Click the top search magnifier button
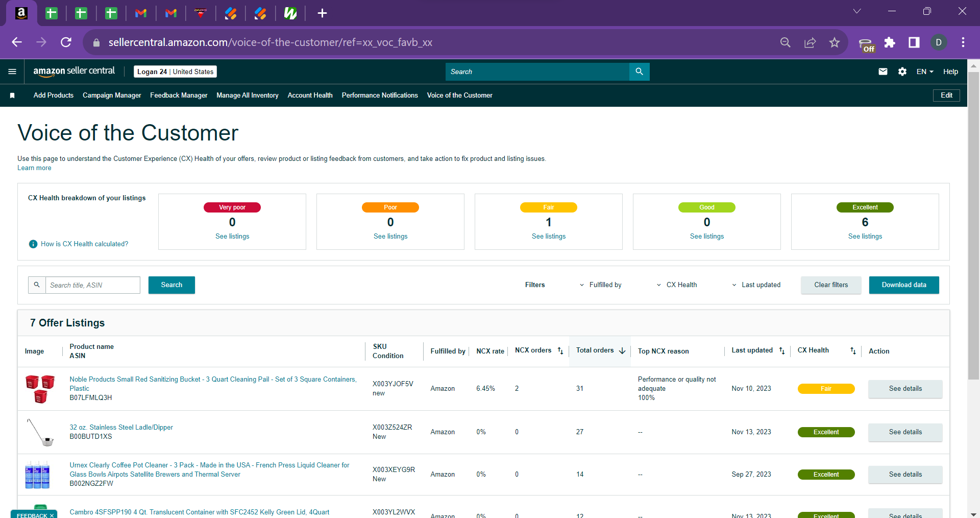Screen dimensions: 980x518 pos(639,72)
